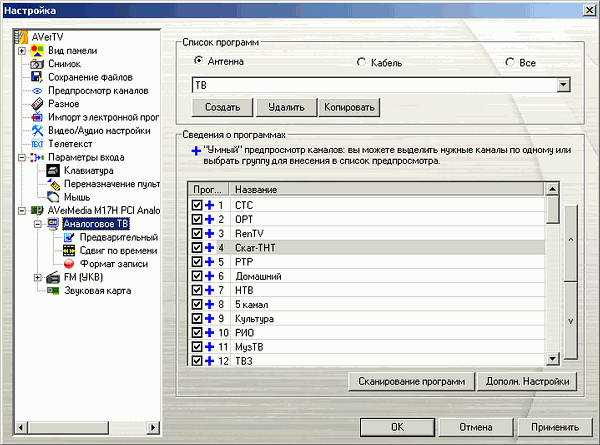600x445 pixels.
Task: Select Сдвиг по времени tree item
Action: 118,251
